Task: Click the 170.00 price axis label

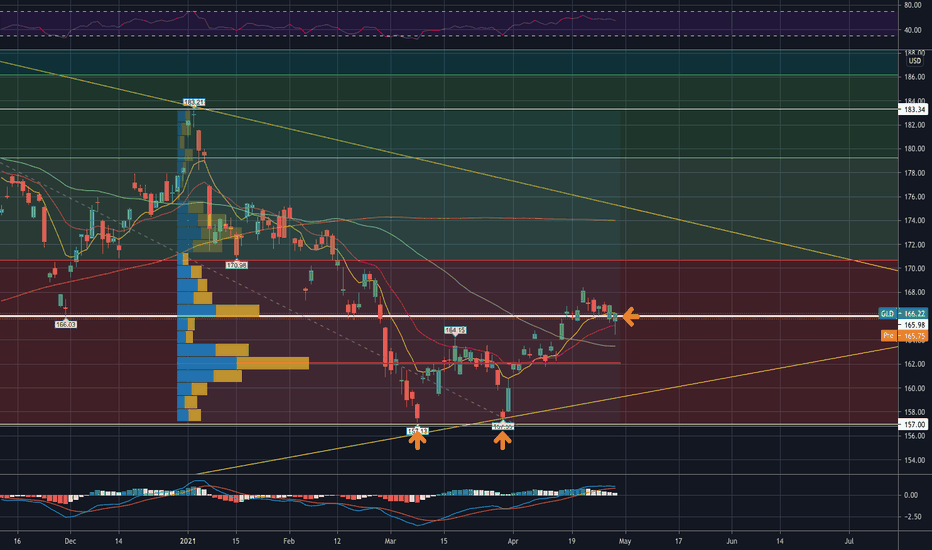Action: pyautogui.click(x=914, y=269)
